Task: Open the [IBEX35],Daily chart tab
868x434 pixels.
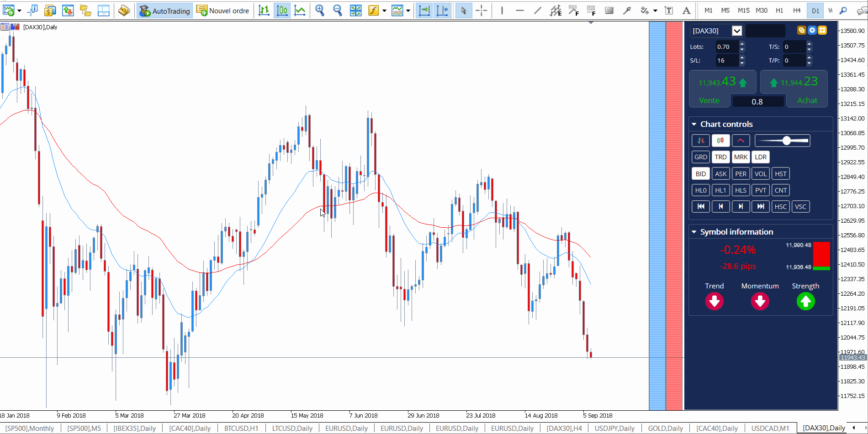Action: pyautogui.click(x=135, y=428)
